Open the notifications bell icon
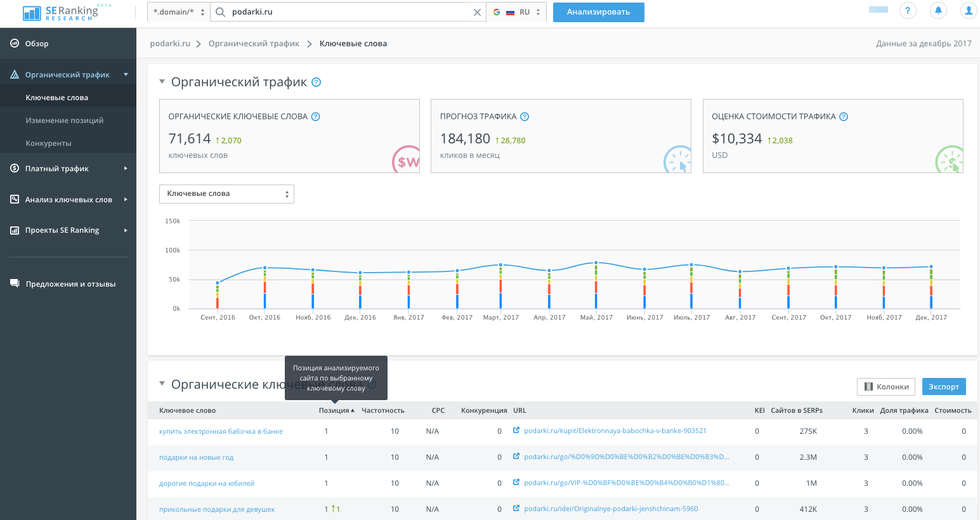Image resolution: width=980 pixels, height=520 pixels. coord(938,11)
